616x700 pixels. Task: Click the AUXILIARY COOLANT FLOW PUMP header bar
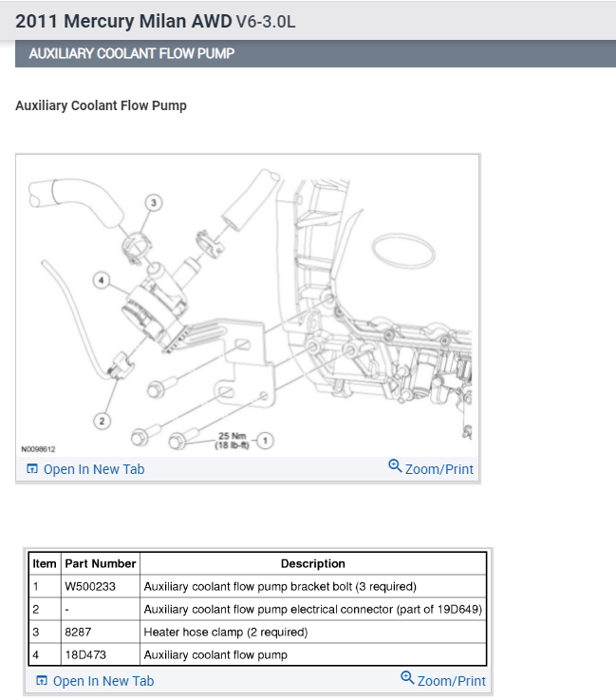315,53
